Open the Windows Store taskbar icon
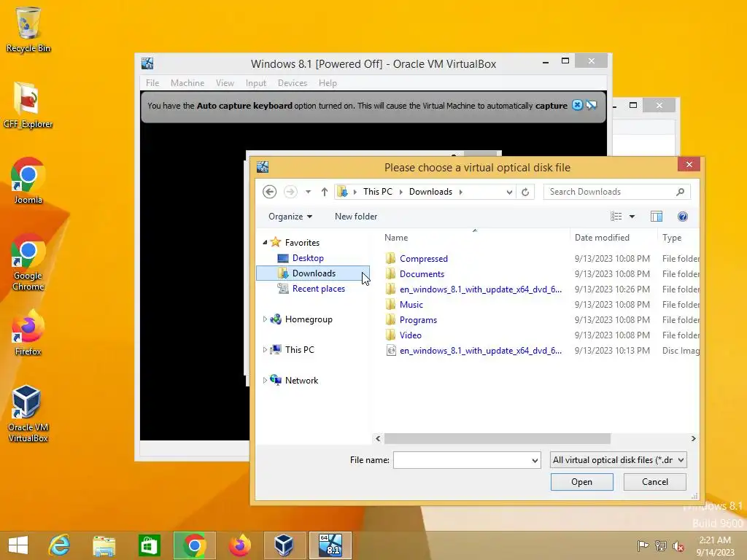 point(149,545)
